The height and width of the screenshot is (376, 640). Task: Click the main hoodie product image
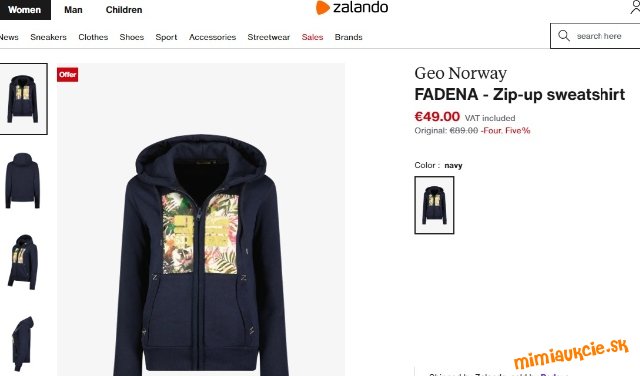pyautogui.click(x=201, y=220)
